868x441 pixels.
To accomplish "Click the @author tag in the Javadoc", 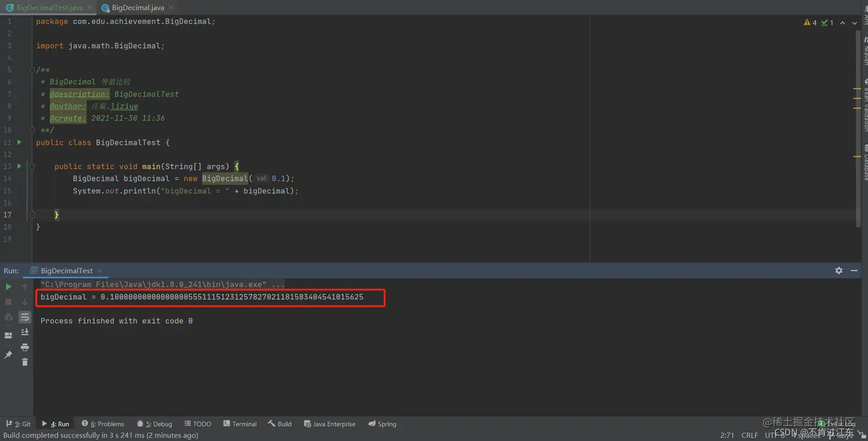I will [x=68, y=106].
